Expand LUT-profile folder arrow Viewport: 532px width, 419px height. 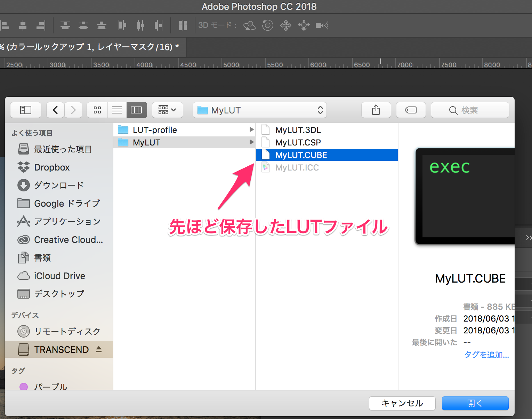(x=251, y=129)
